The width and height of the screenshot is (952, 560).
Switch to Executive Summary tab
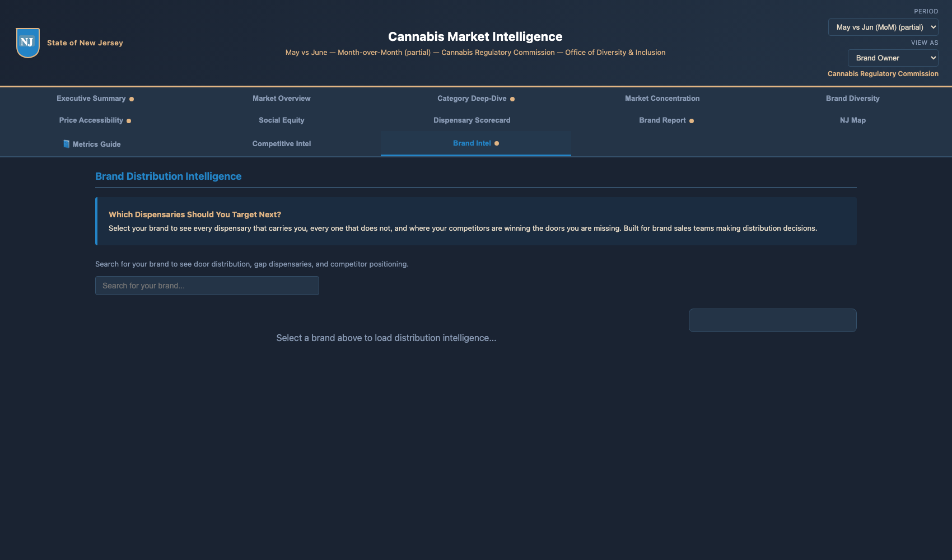coord(95,99)
